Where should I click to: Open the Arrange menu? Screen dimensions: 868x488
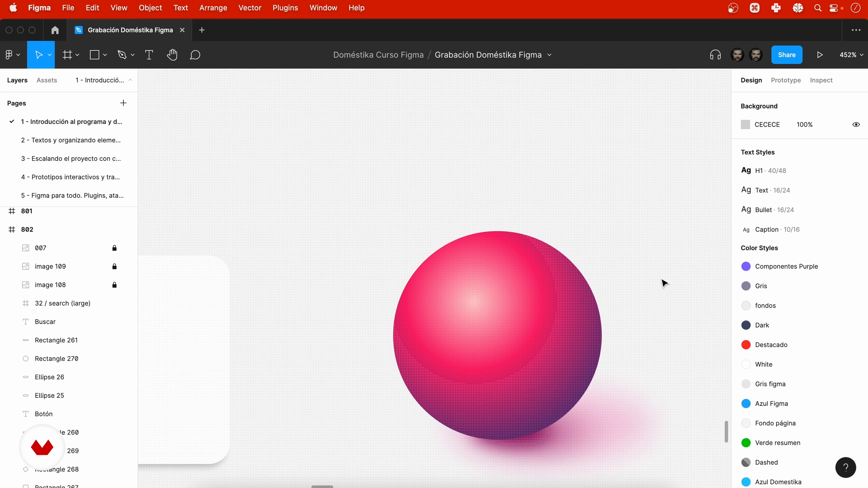pyautogui.click(x=213, y=8)
